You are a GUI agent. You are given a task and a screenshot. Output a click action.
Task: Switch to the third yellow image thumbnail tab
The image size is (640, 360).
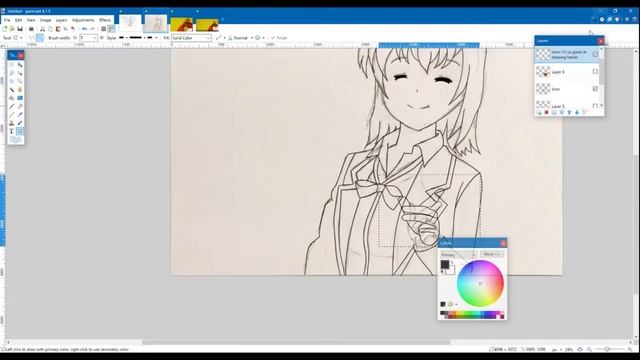click(182, 24)
